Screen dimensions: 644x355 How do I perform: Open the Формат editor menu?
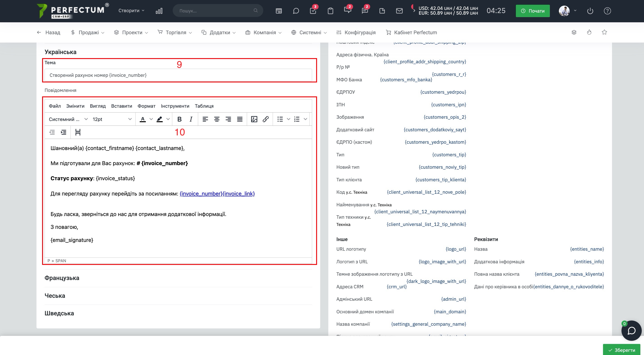tap(147, 106)
